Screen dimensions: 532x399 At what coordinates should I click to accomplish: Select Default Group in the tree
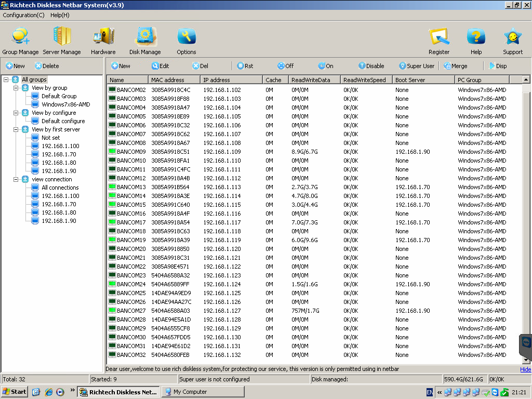click(59, 96)
